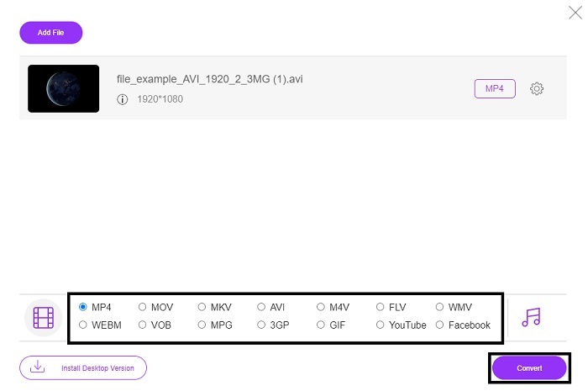Viewport: 588px width, 391px height.
Task: Select FLV as output format
Action: click(x=381, y=307)
